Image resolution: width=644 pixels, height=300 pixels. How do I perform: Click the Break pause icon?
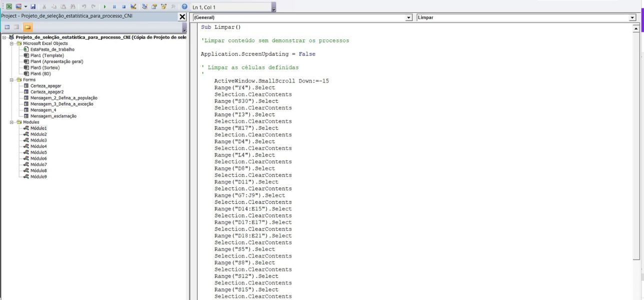click(x=114, y=6)
